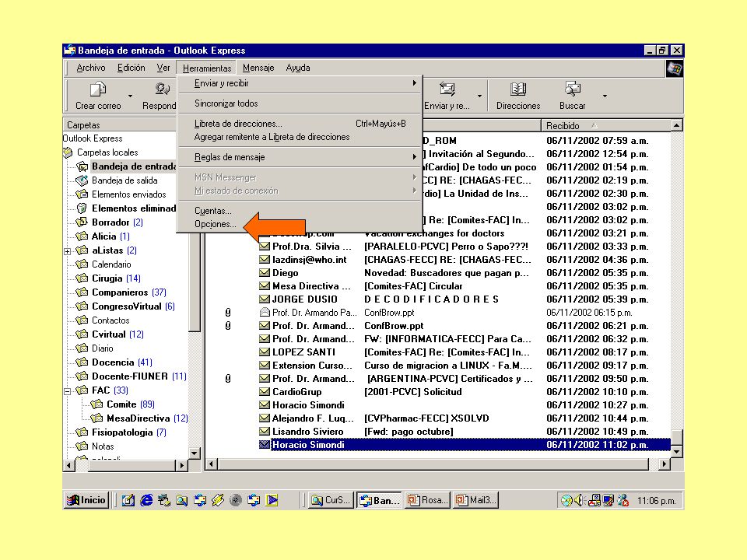The image size is (747, 560).
Task: Open the Direcciones address book icon
Action: click(518, 89)
